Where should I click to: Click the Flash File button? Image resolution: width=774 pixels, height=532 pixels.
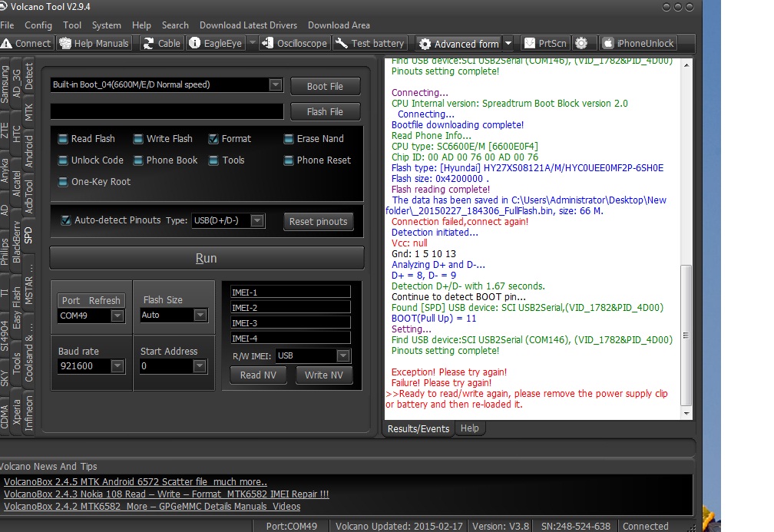[x=325, y=112]
